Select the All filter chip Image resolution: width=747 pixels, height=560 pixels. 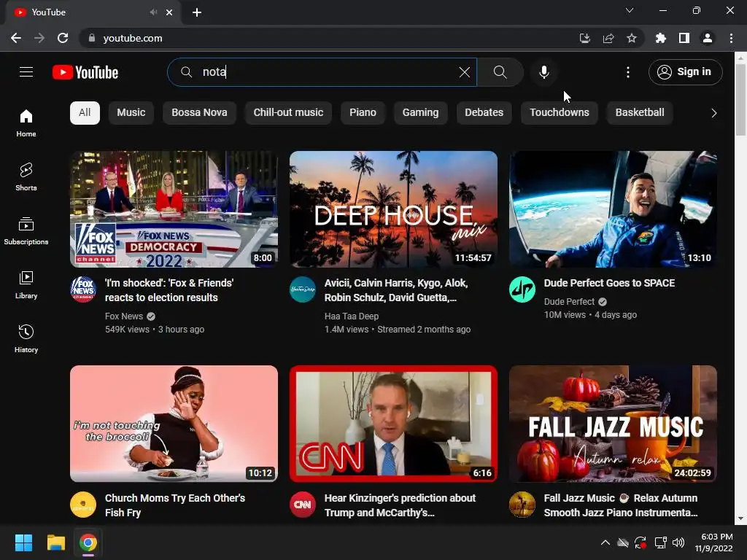[x=85, y=113]
